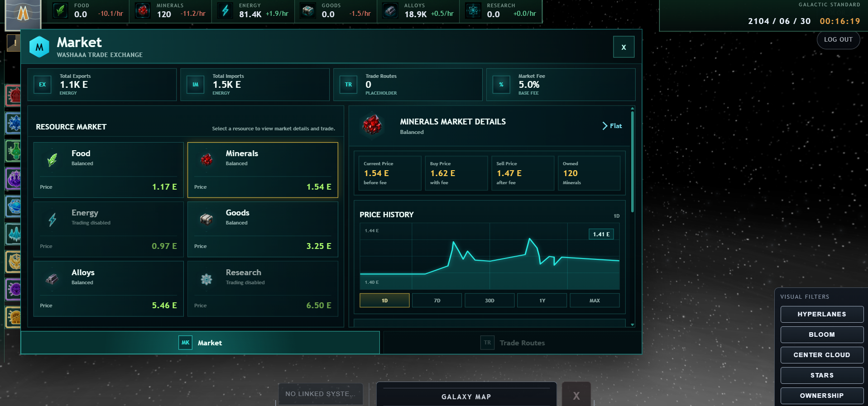Click the Minerals resource icon in top bar
Viewport: 868px width, 406px height.
tap(143, 10)
